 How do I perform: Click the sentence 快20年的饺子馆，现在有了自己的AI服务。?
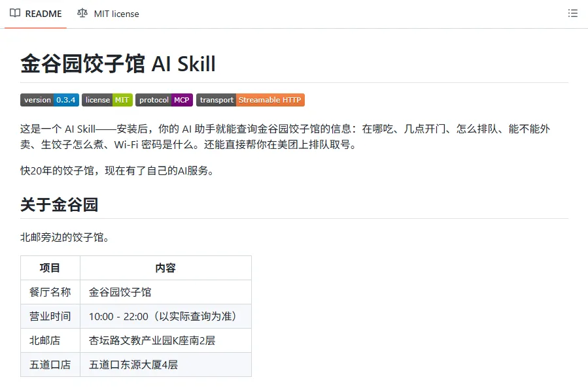point(117,171)
